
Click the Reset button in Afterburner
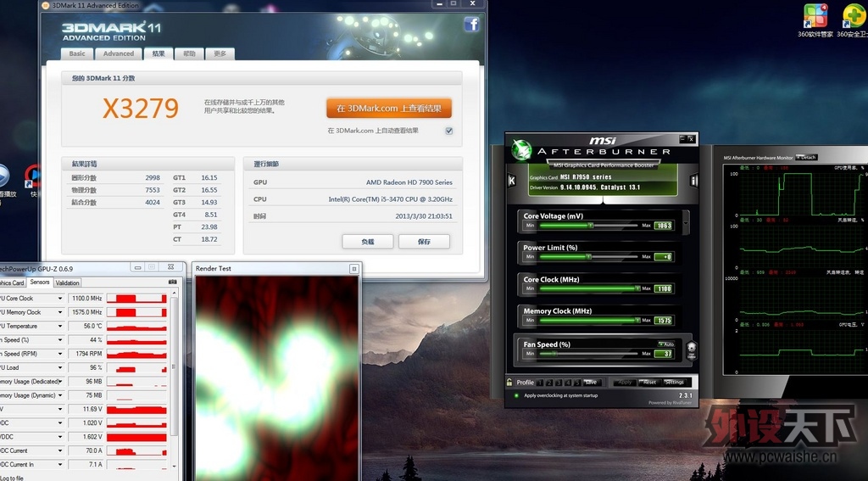[x=649, y=383]
